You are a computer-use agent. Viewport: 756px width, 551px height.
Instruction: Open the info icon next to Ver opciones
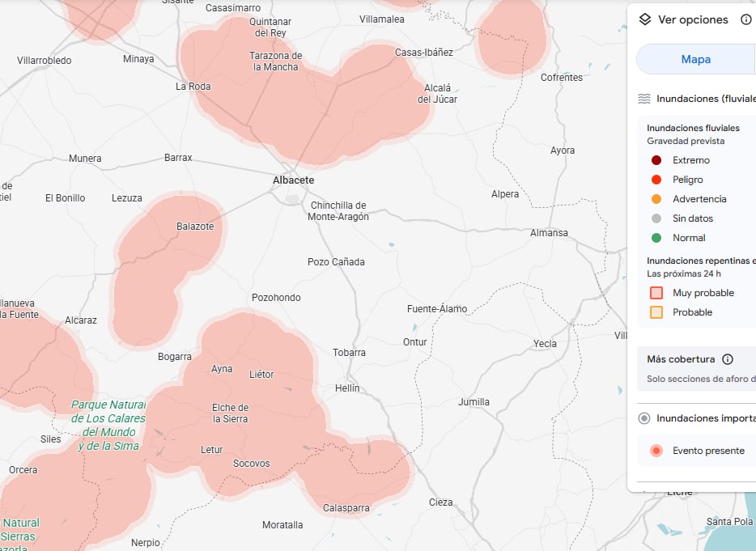[745, 19]
